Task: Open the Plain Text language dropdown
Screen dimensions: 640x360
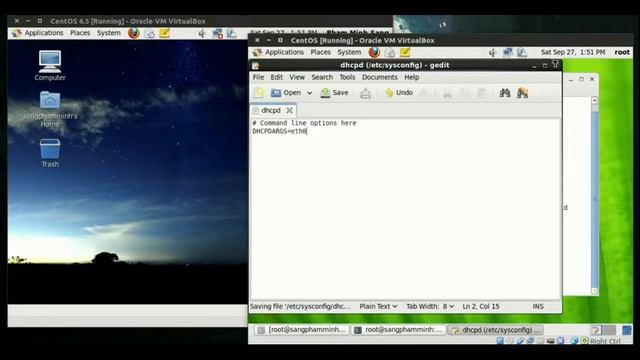Action: [x=378, y=307]
